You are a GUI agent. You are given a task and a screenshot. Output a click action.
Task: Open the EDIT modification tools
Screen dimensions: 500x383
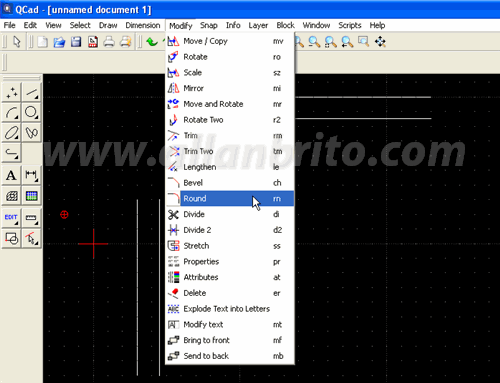pyautogui.click(x=12, y=218)
